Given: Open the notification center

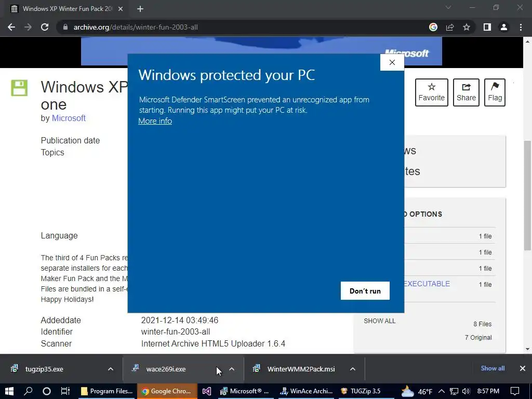Looking at the screenshot, I should point(515,391).
